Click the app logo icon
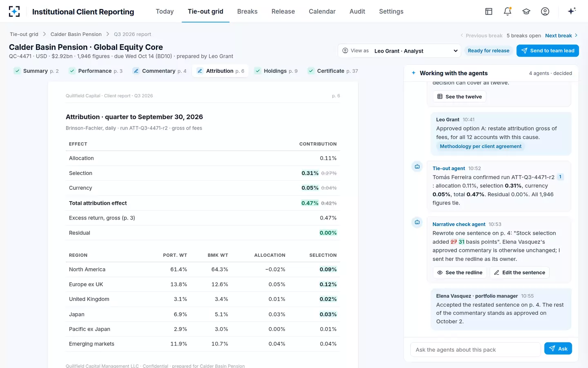The width and height of the screenshot is (588, 368). point(14,11)
